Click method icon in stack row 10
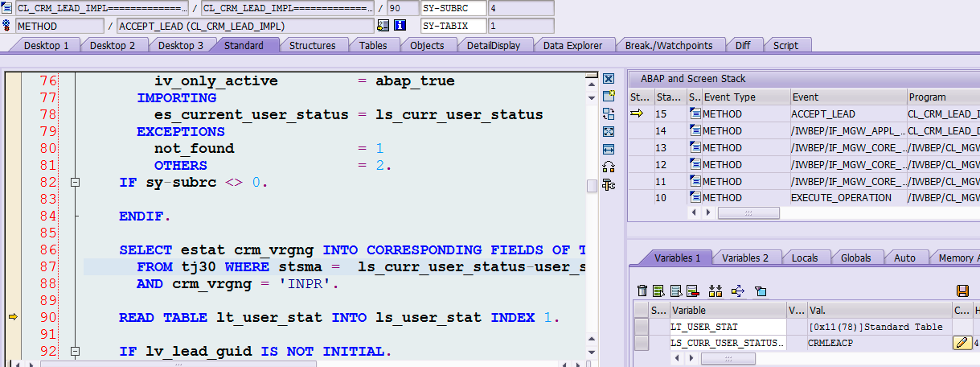Screen dimensions: 980x367 pos(694,197)
